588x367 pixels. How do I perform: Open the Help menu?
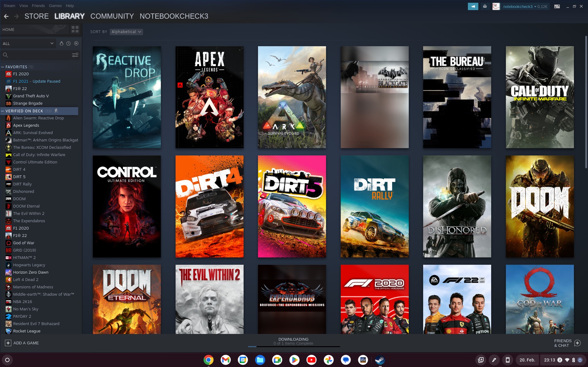(x=70, y=6)
